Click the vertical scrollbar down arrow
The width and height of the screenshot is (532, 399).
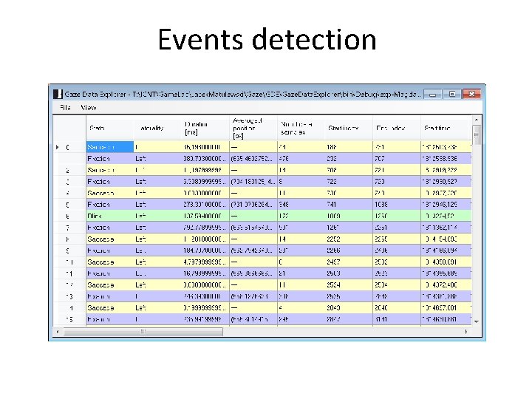coord(477,321)
